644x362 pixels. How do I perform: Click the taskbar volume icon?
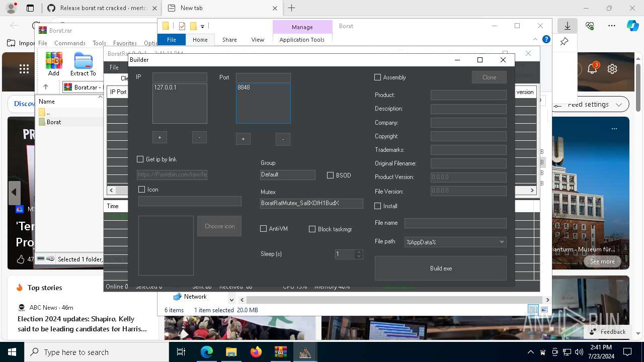579,352
